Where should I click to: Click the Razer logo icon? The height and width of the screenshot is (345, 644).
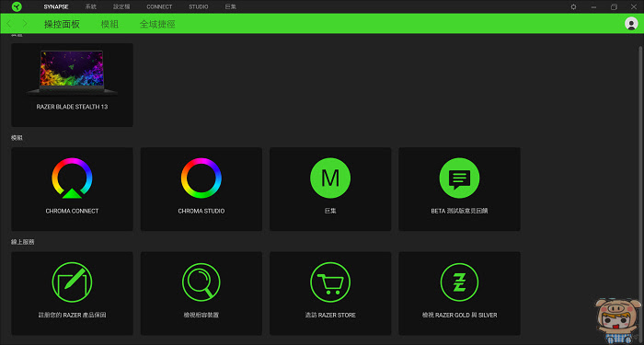coord(17,6)
